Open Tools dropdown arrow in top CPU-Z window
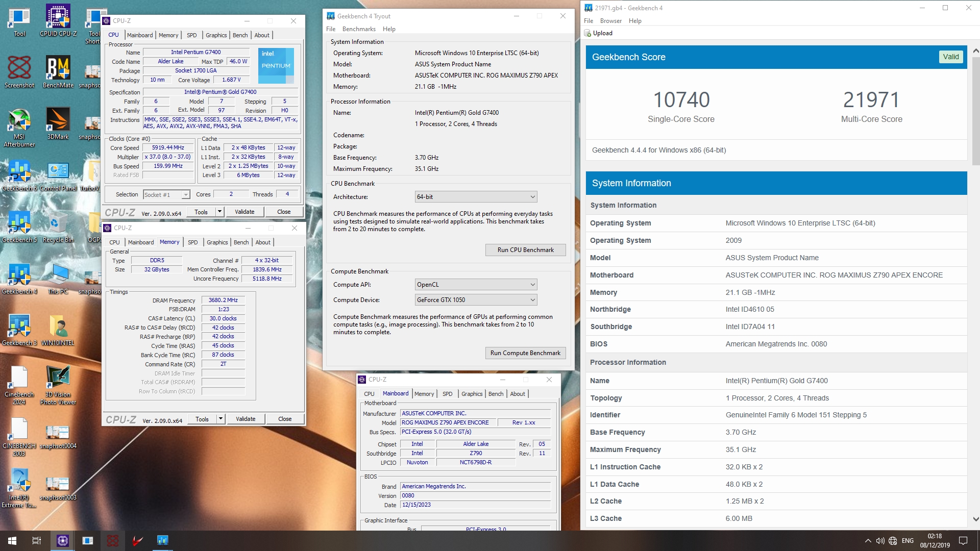 click(219, 212)
